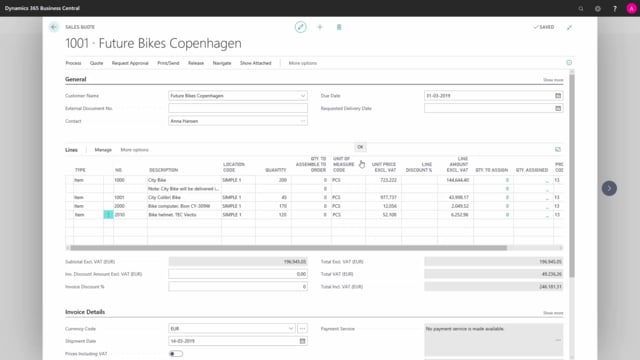The height and width of the screenshot is (360, 640).
Task: Go back using the arrow icon
Action: [x=54, y=27]
